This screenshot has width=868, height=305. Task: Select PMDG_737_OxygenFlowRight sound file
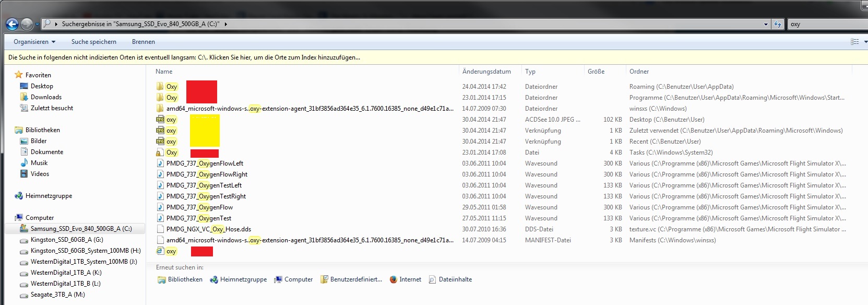click(x=207, y=174)
